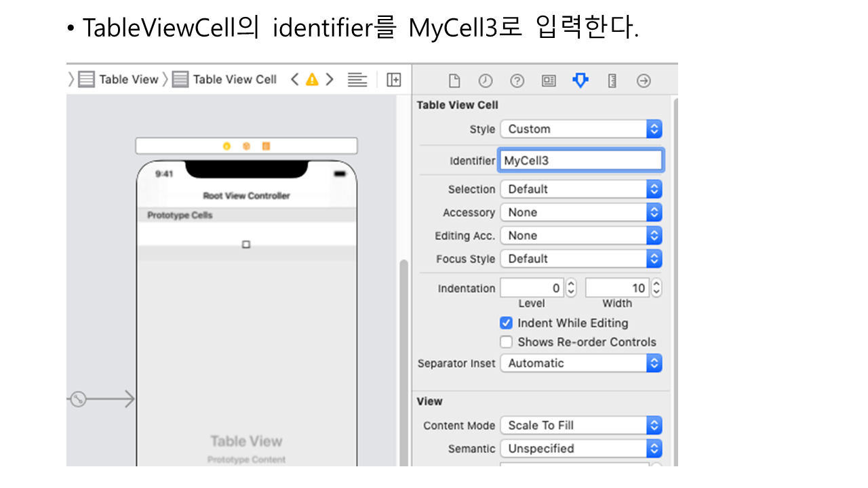Open the File inspector tab
This screenshot has height=488, width=868.
[454, 81]
